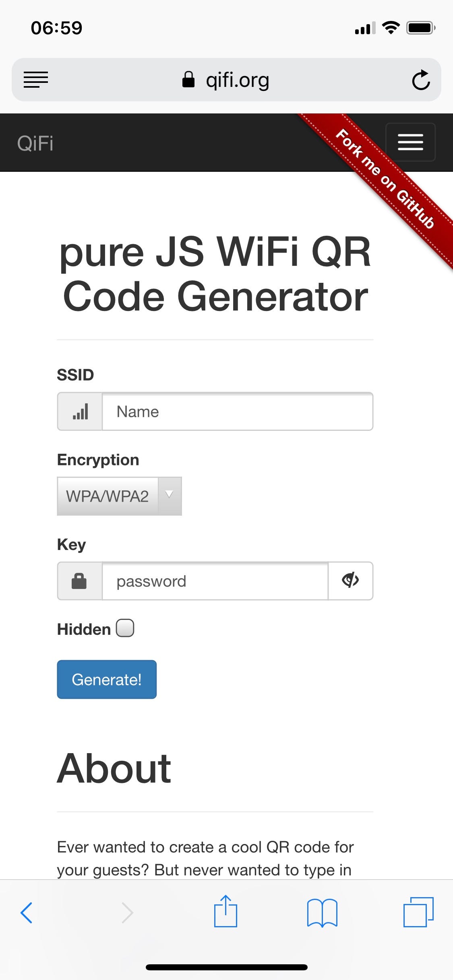
Task: Tap the Safari back navigation arrow
Action: pyautogui.click(x=27, y=912)
